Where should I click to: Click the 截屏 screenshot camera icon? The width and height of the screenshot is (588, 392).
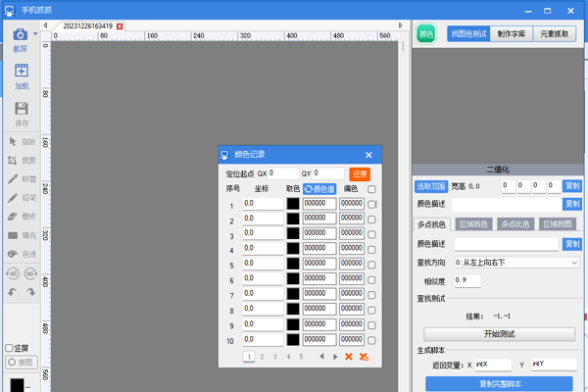(x=20, y=34)
